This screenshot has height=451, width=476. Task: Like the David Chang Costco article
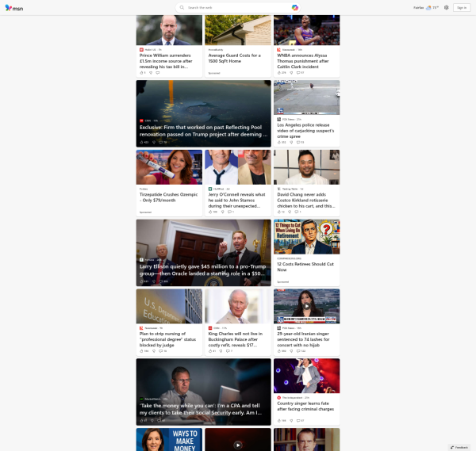click(279, 212)
